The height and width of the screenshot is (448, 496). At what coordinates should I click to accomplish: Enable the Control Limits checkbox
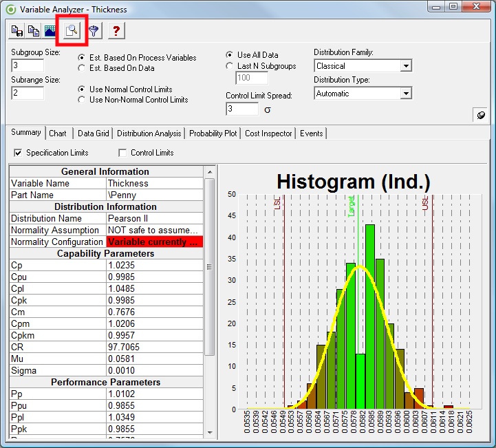coord(122,153)
